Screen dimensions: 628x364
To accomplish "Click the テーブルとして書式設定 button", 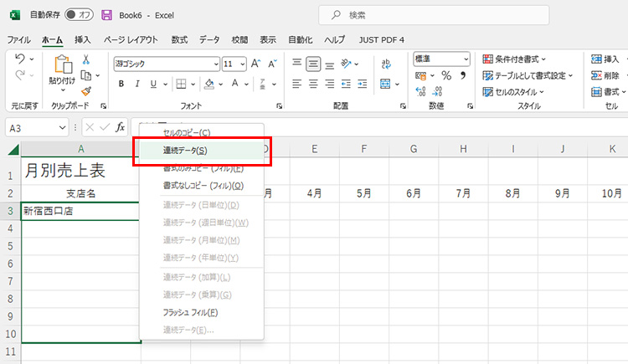I will point(527,75).
